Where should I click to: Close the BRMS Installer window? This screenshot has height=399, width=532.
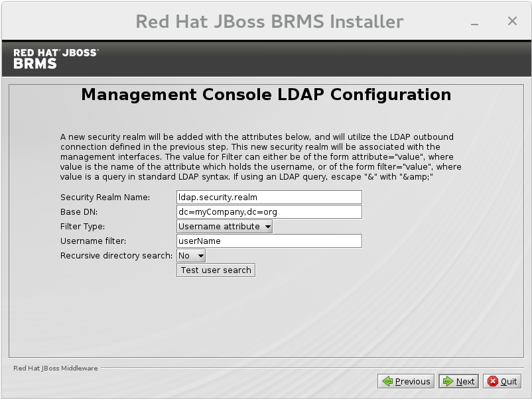click(512, 21)
